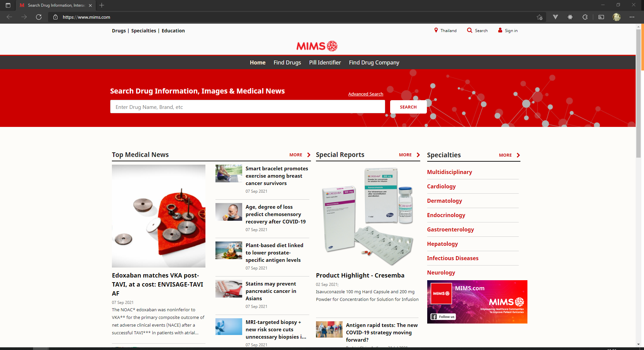Open the smart bracelet article thumbnail
Screen dimensions: 644x350
coord(229,173)
